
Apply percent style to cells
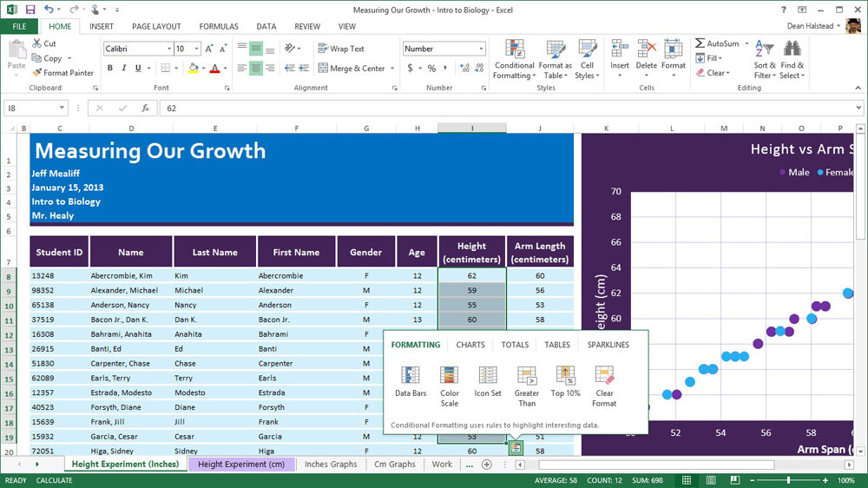click(431, 68)
